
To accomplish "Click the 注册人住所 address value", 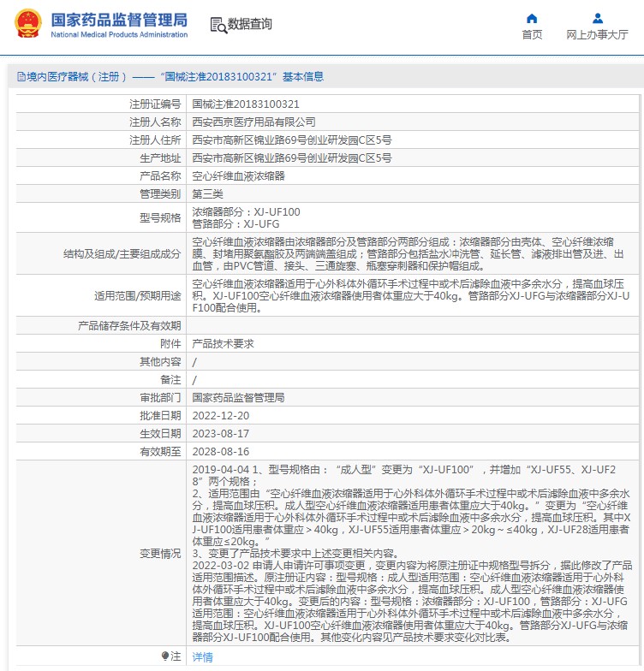I will click(291, 140).
